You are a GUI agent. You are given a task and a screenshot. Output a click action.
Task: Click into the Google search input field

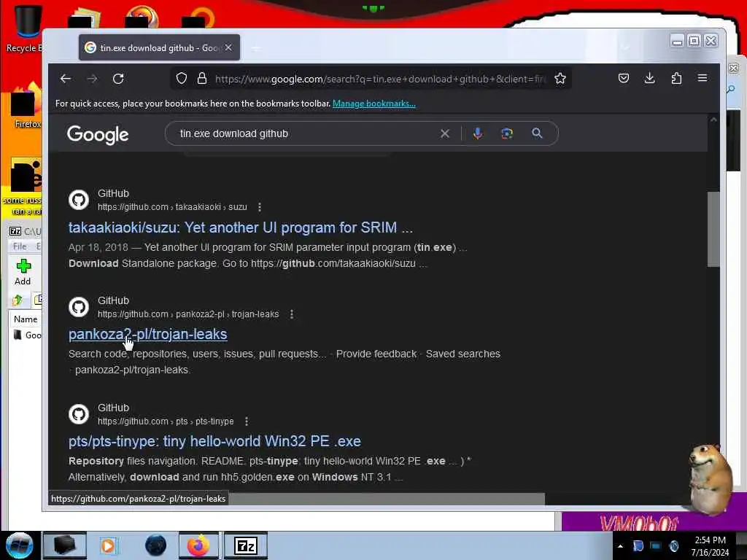pos(305,134)
